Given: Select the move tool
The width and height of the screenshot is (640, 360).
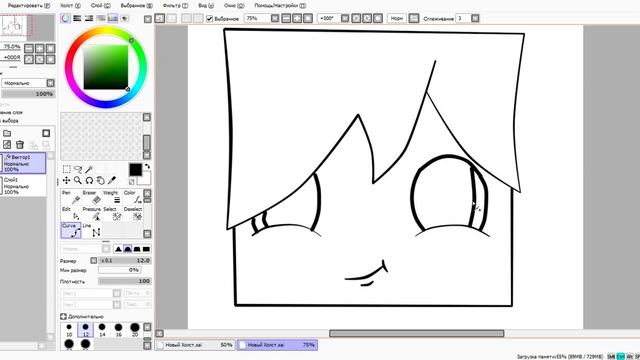Looking at the screenshot, I should click(x=66, y=180).
